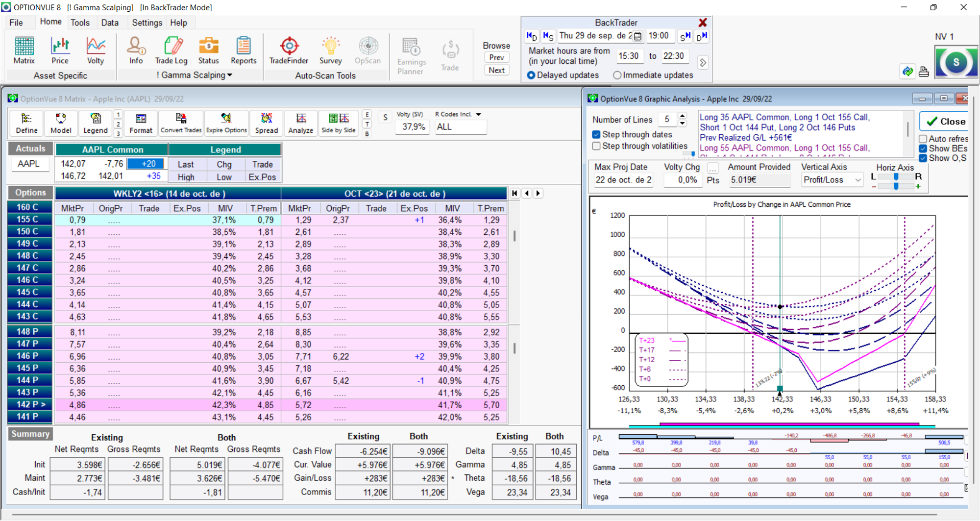This screenshot has width=980, height=521.
Task: Open the Volty chart icon
Action: point(96,50)
